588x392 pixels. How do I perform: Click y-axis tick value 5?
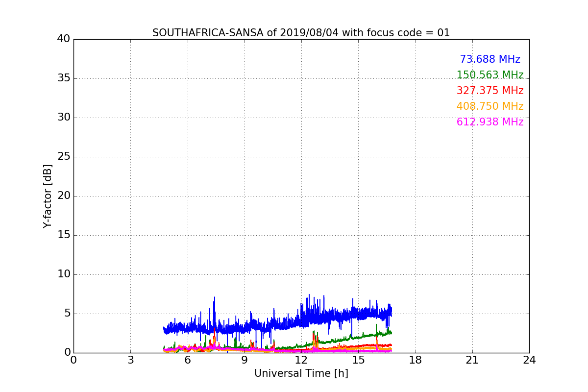[x=67, y=314]
